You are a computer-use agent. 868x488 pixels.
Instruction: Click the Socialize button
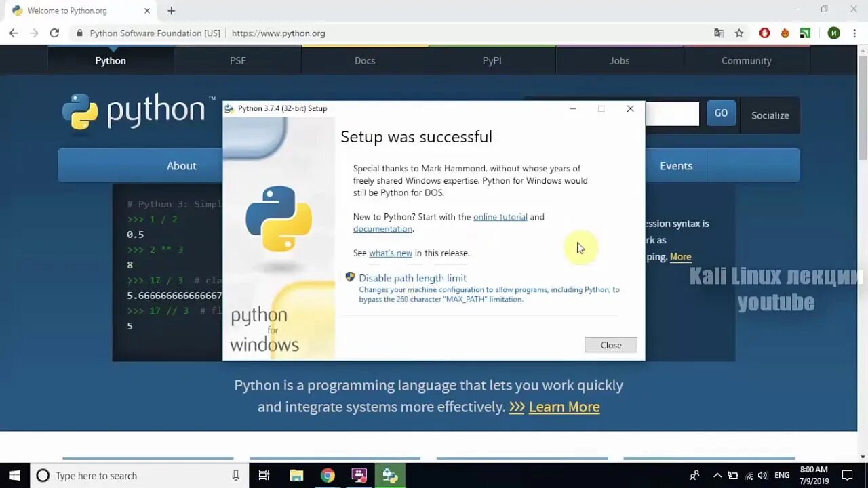click(x=770, y=115)
